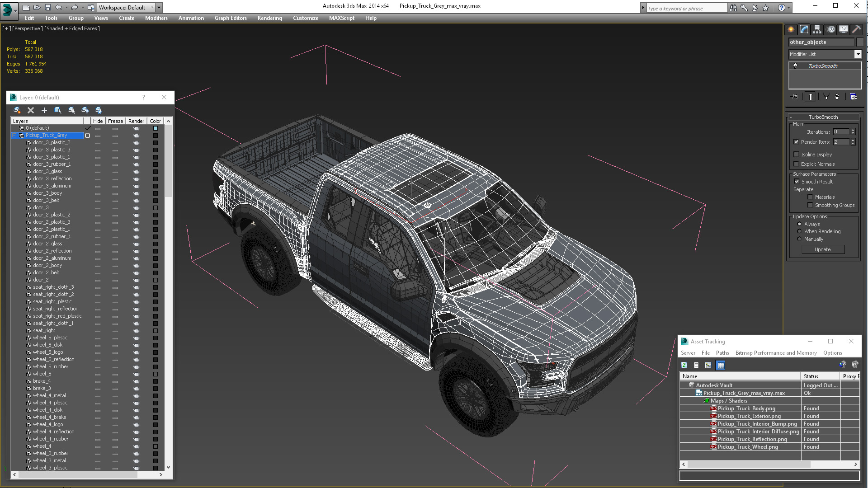Open the Create panel sun icon
Image resolution: width=868 pixels, height=488 pixels.
click(x=791, y=29)
